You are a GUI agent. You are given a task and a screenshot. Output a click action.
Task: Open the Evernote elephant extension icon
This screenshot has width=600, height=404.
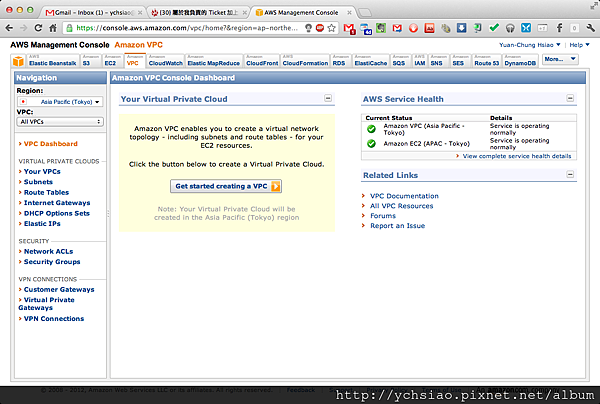click(x=381, y=28)
